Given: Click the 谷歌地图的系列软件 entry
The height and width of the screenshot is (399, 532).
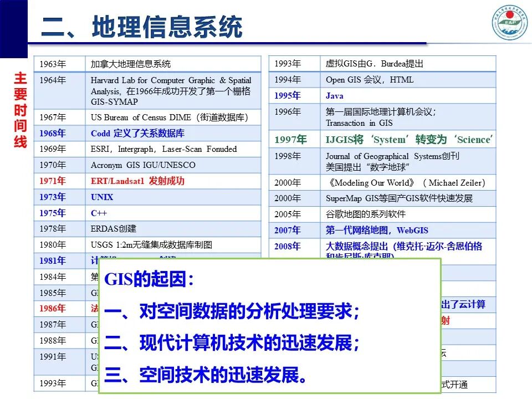Looking at the screenshot, I should tap(408, 214).
